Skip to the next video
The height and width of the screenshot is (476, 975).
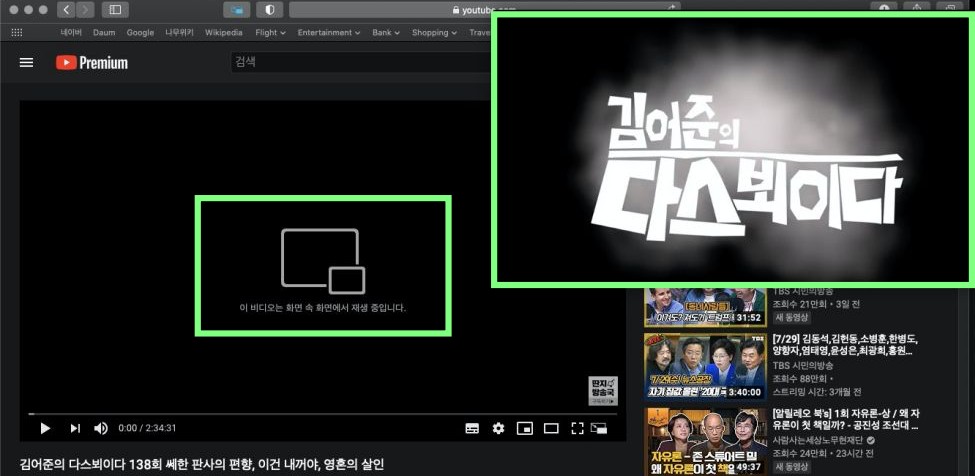(74, 428)
